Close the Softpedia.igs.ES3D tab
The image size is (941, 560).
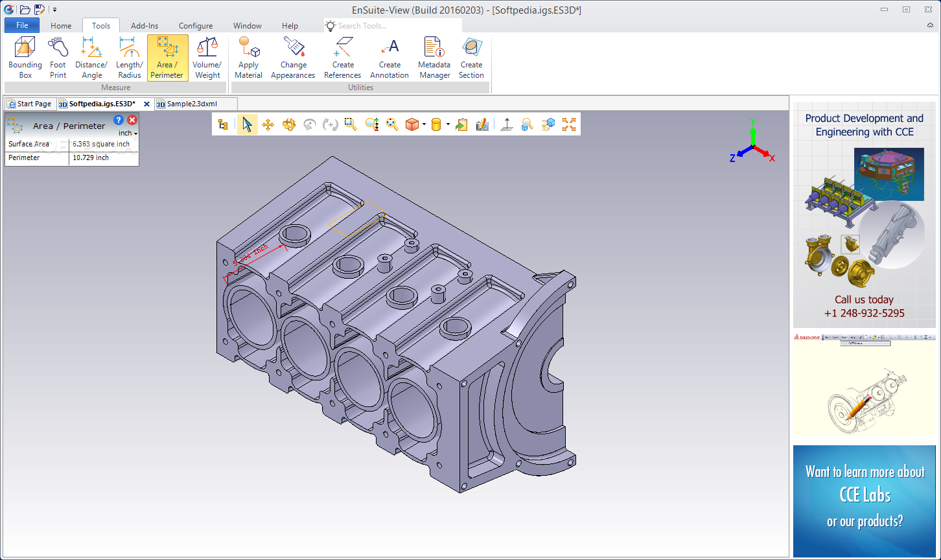146,104
